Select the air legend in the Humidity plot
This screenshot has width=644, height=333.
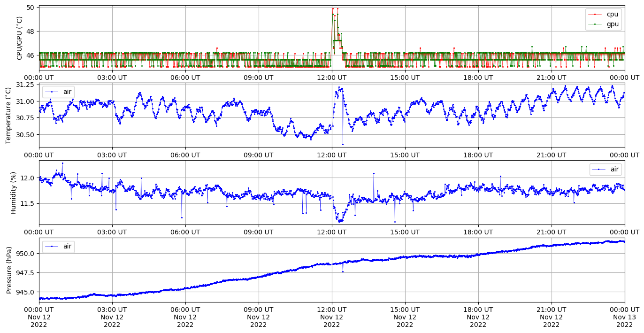click(606, 169)
